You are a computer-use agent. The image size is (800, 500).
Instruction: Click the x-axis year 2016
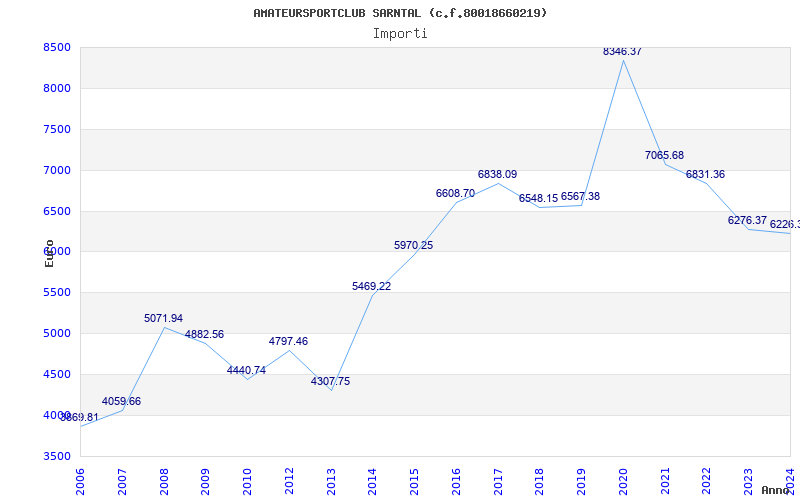(x=456, y=482)
